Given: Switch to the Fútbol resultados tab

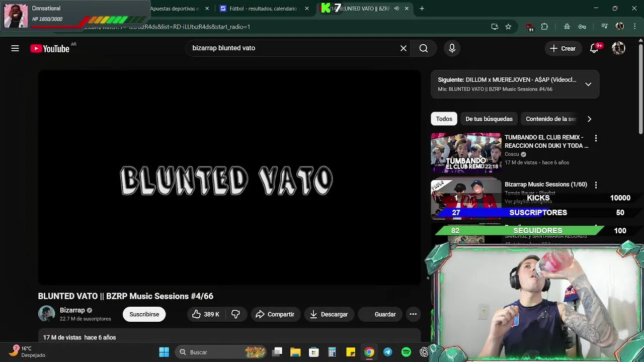Looking at the screenshot, I should coord(263,9).
